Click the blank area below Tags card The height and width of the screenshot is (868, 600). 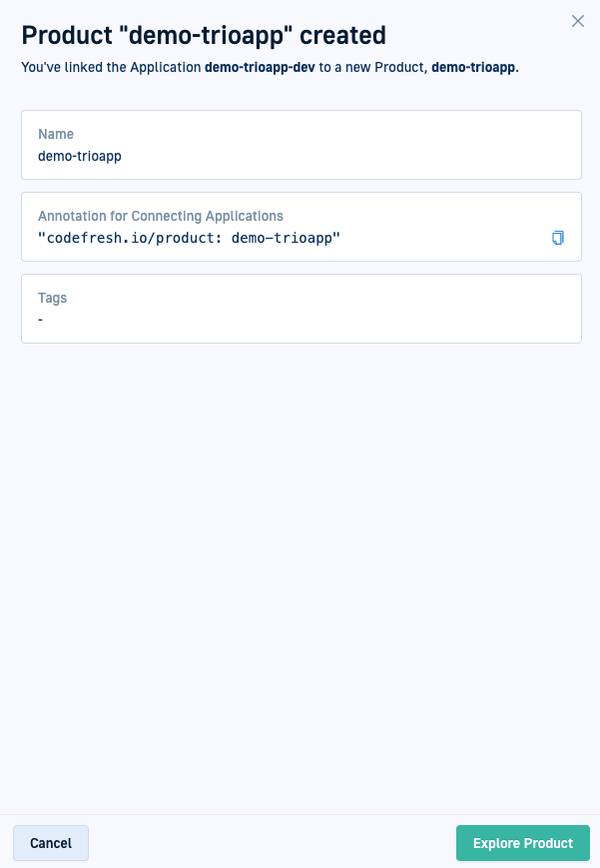300,559
